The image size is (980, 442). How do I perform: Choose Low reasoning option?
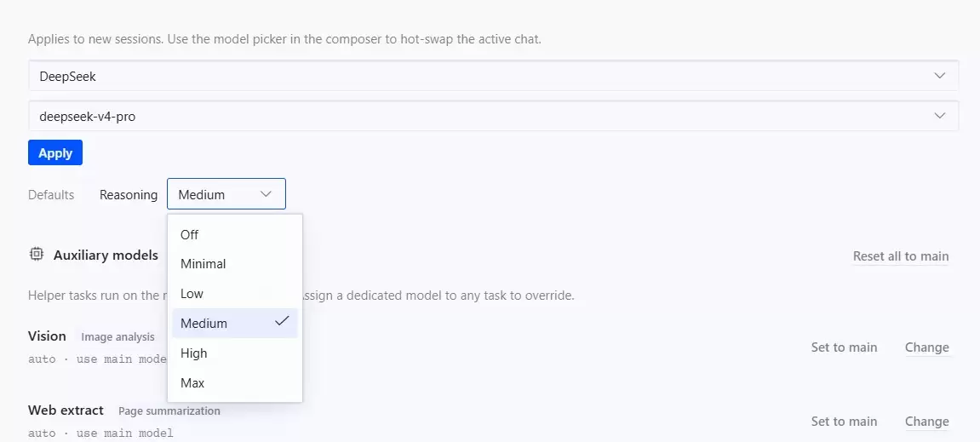click(235, 294)
